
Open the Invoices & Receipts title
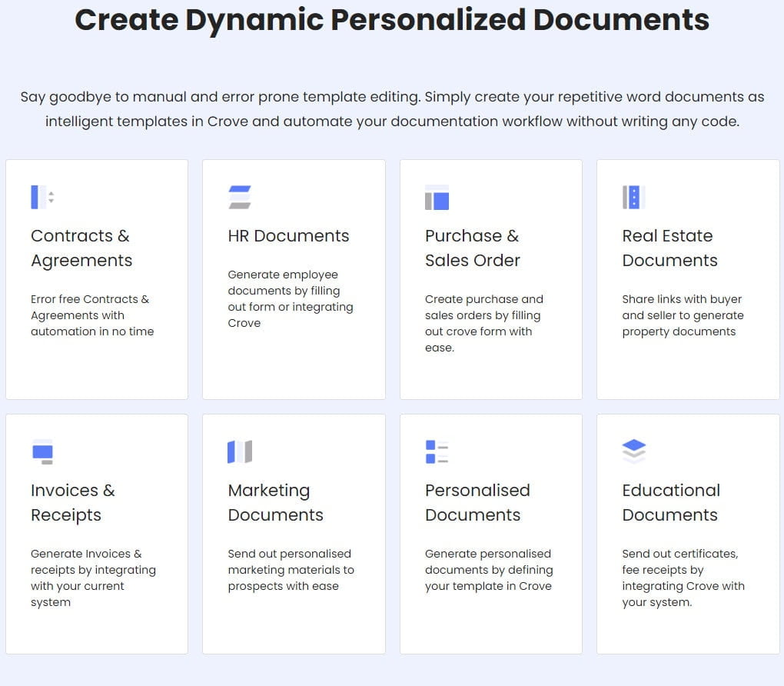[x=72, y=502]
